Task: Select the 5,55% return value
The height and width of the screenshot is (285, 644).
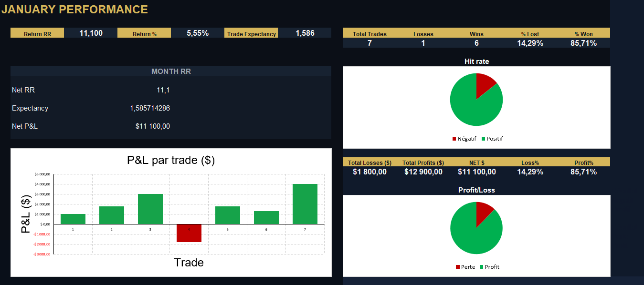Action: click(198, 33)
